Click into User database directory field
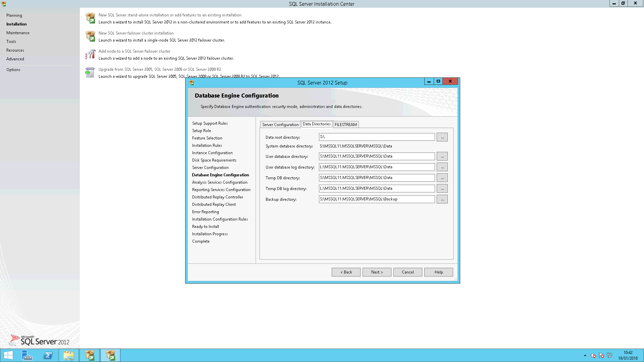The height and width of the screenshot is (362, 644). tap(377, 156)
